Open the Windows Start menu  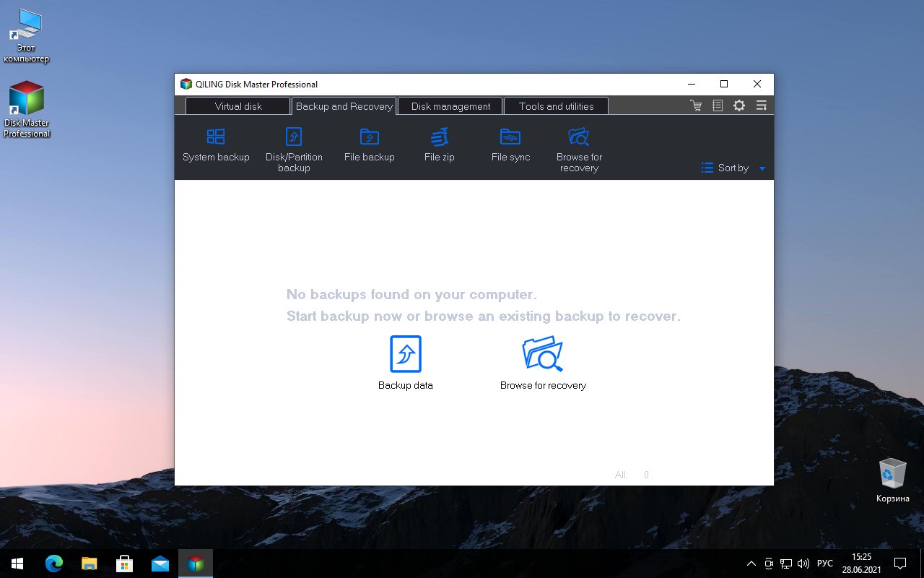(17, 564)
